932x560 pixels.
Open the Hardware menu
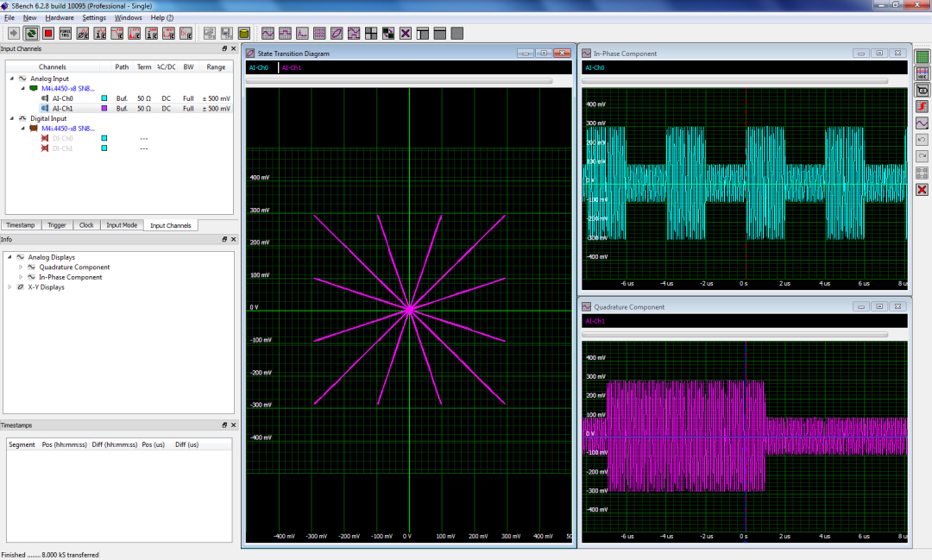coord(60,17)
